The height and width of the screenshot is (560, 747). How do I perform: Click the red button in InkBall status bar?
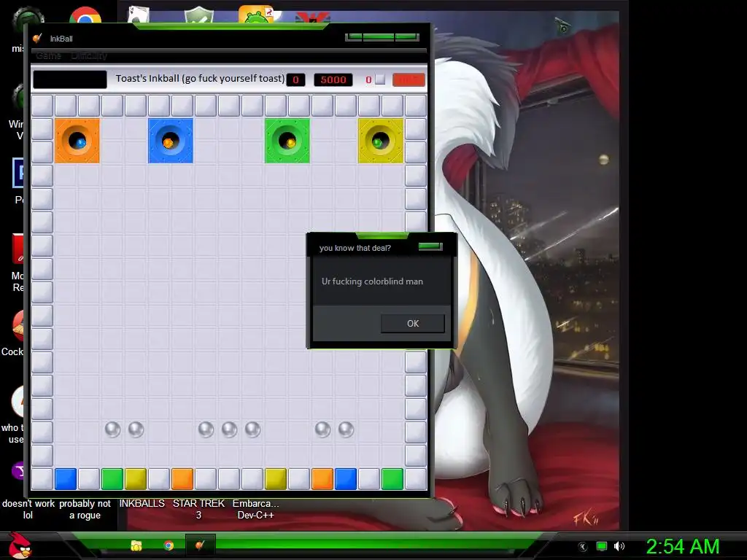pos(409,79)
